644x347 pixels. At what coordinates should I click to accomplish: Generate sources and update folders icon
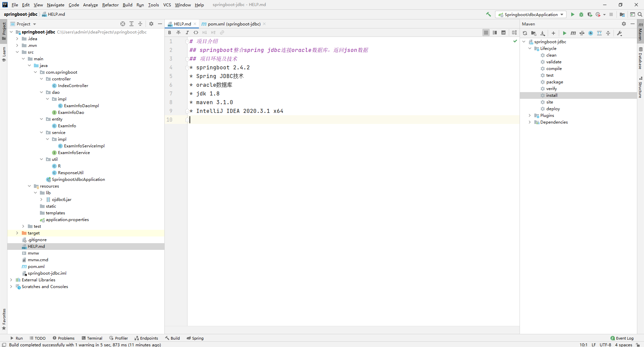click(x=534, y=33)
